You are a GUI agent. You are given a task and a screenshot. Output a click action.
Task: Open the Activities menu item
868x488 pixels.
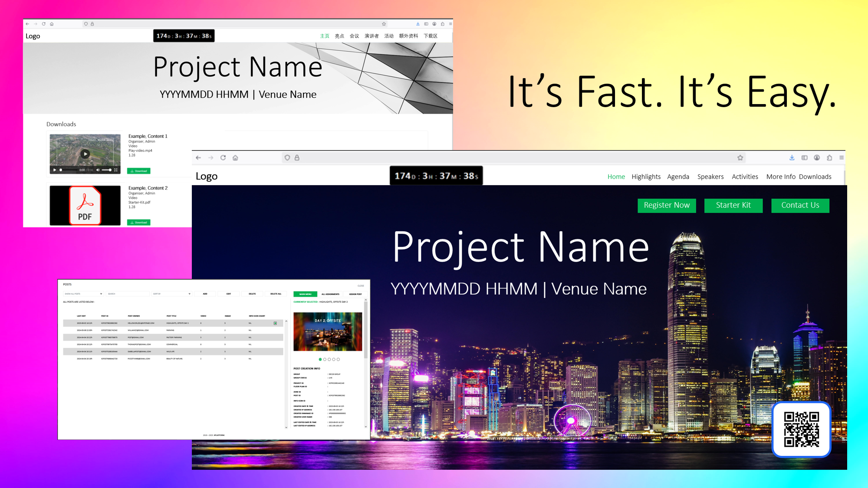pos(745,177)
